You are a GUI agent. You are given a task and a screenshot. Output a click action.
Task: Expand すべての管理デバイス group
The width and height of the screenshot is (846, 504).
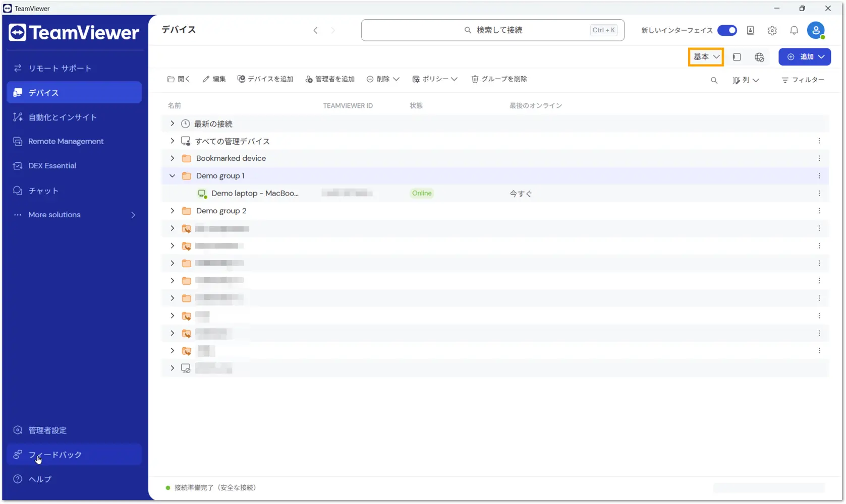(172, 141)
